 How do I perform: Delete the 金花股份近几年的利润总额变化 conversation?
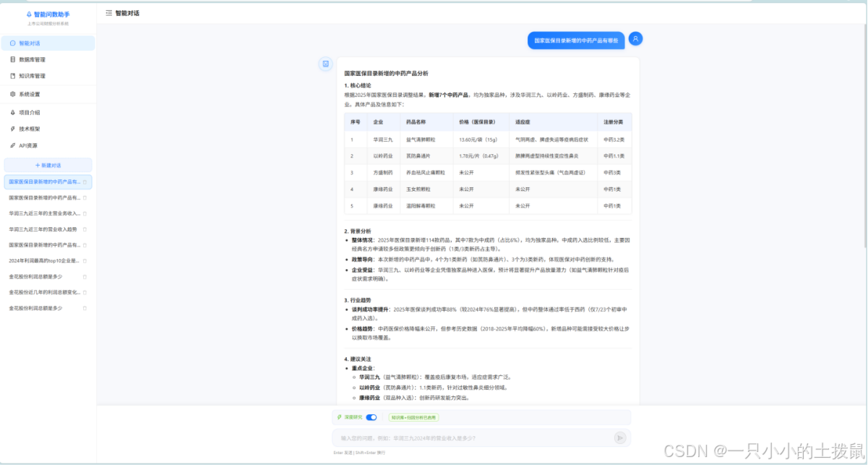pos(85,292)
